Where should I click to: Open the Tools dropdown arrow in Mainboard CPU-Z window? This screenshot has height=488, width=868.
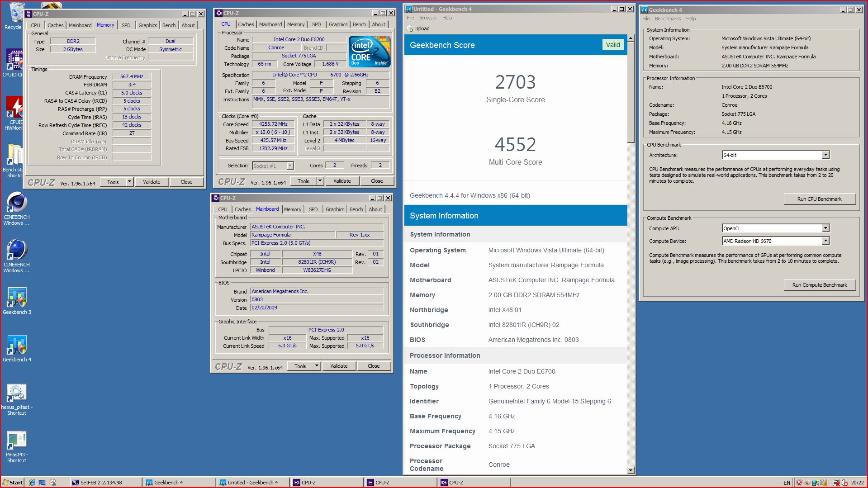317,366
